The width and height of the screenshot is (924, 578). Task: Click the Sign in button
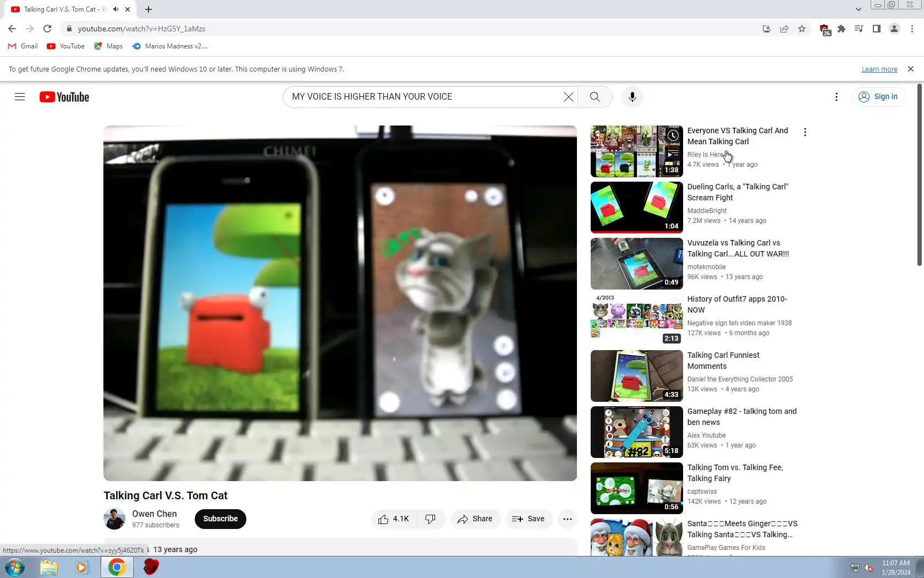pyautogui.click(x=878, y=97)
